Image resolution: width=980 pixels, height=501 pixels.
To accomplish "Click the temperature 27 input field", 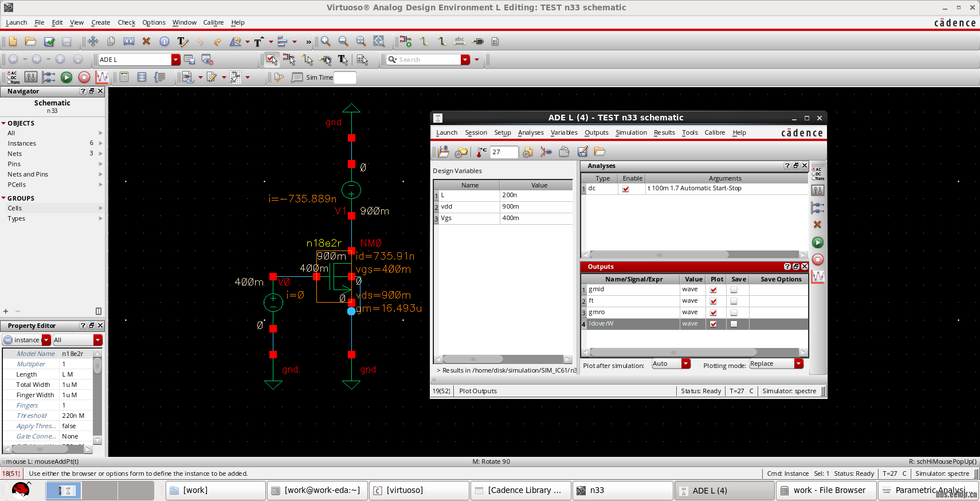I will tap(504, 152).
